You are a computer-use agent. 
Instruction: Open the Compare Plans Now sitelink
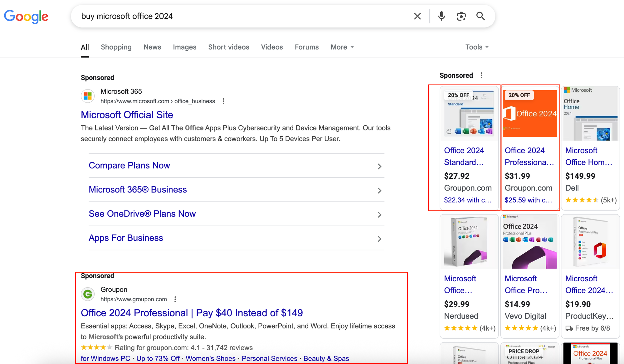tap(129, 166)
